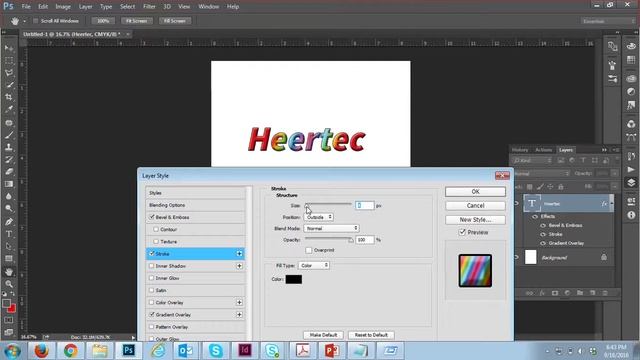Select the Eraser tool
This screenshot has width=640, height=360.
pyautogui.click(x=9, y=171)
